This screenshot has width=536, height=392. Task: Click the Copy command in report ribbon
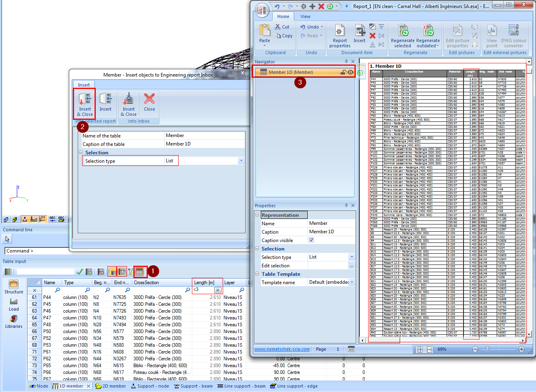coord(284,36)
